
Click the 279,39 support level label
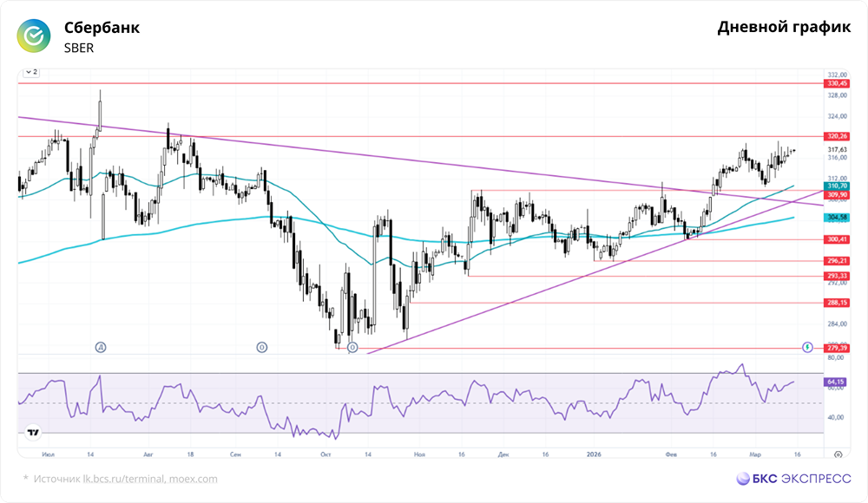click(x=837, y=348)
